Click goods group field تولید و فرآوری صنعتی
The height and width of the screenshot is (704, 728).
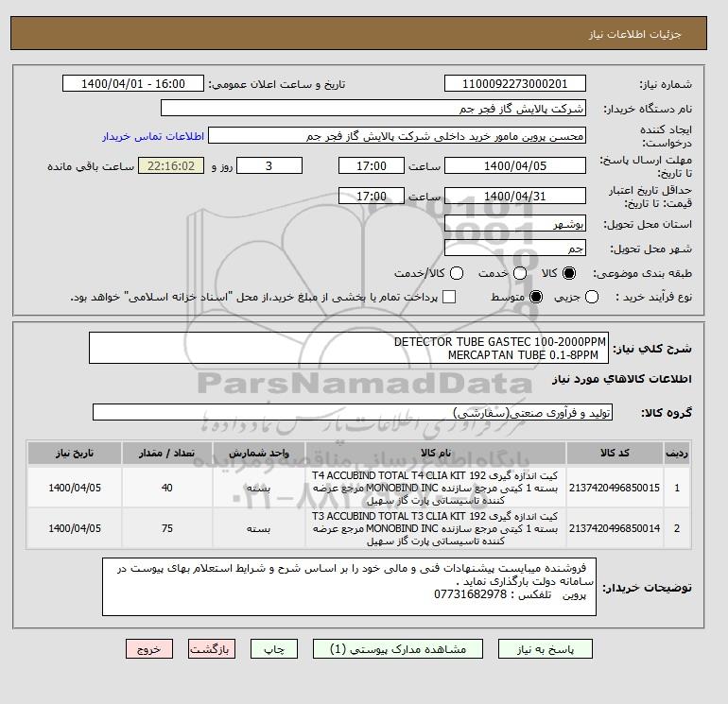(353, 412)
